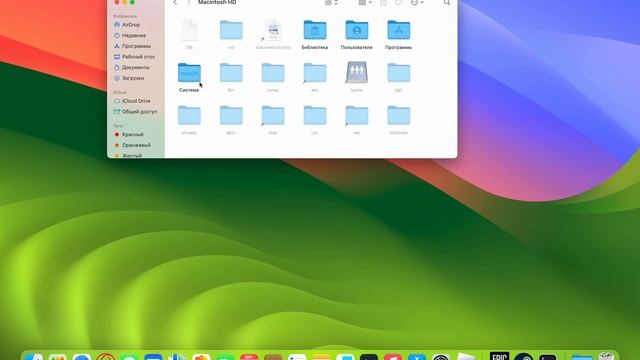The image size is (640, 360).
Task: Select the cores folder
Action: (x=273, y=78)
